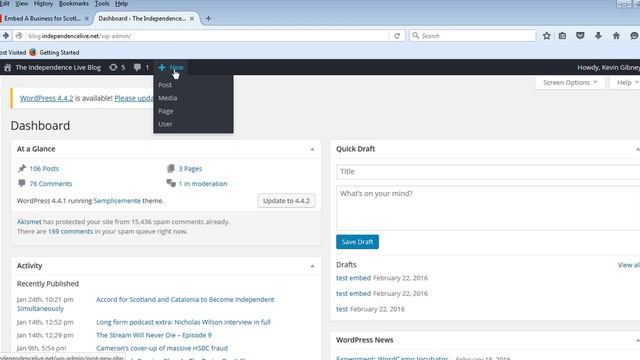
Task: Open the Tools menu
Action: pyautogui.click(x=102, y=4)
